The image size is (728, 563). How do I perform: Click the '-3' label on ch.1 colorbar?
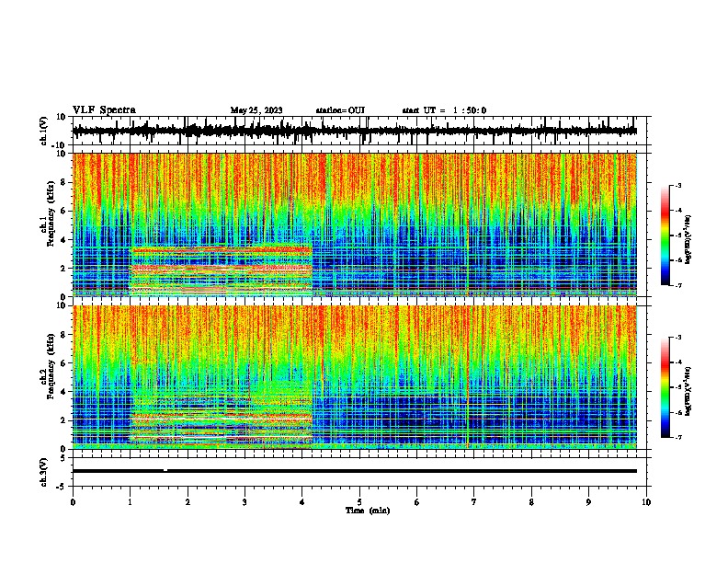point(677,185)
